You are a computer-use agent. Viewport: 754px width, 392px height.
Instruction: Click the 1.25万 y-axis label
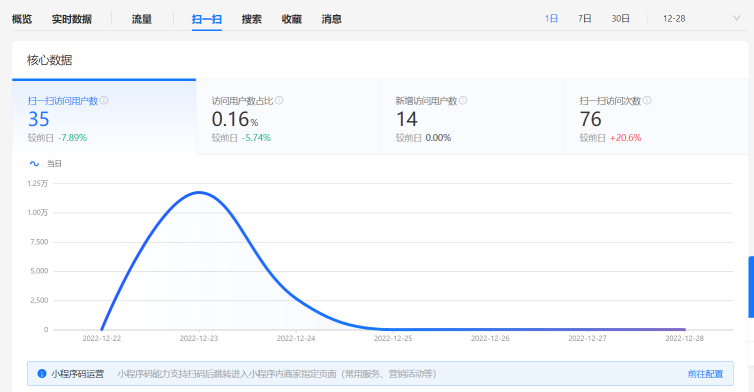38,183
